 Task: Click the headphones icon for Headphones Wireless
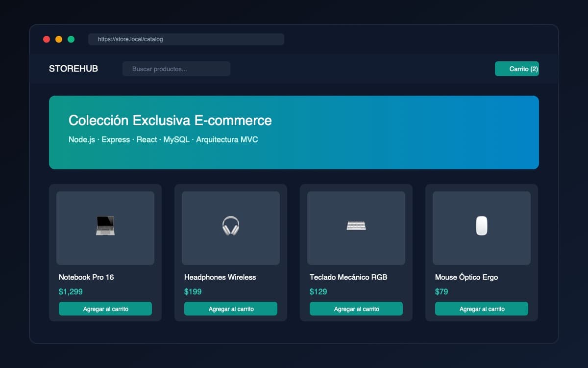231,226
